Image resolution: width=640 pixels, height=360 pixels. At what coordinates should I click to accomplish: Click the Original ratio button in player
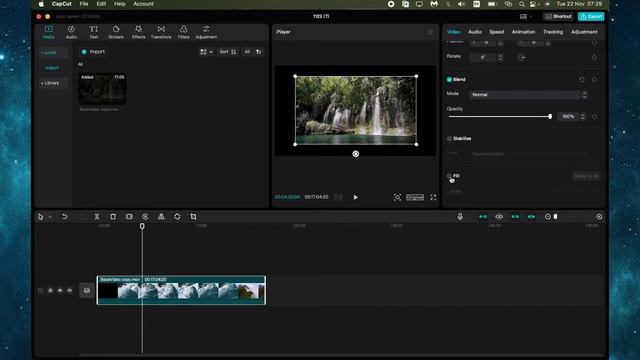click(415, 197)
